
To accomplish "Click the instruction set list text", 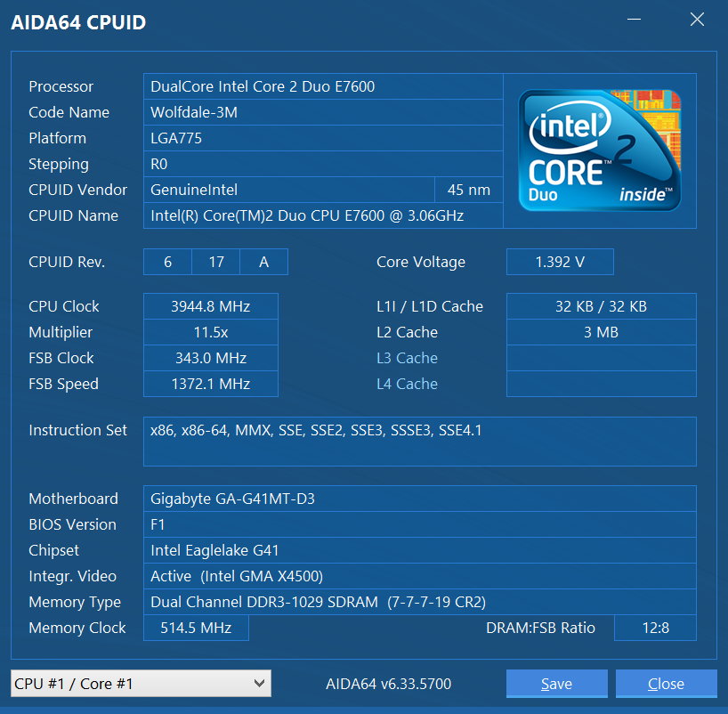I will [x=316, y=430].
